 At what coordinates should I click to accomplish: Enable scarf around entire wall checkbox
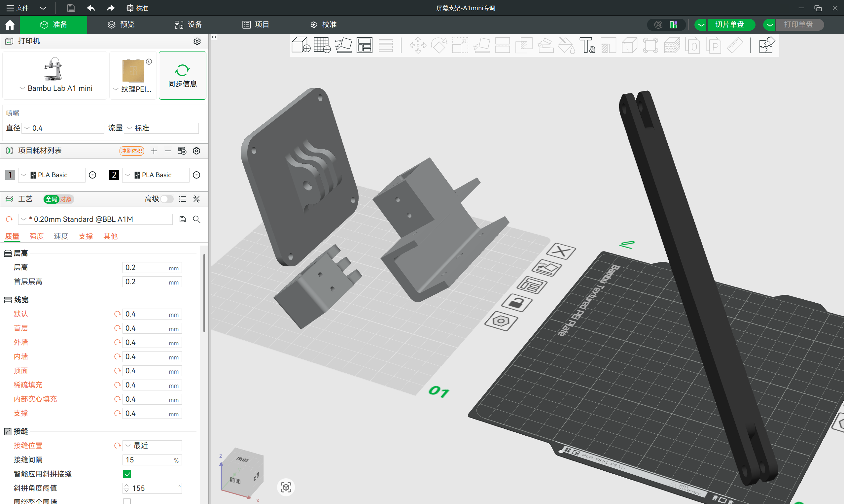127,501
